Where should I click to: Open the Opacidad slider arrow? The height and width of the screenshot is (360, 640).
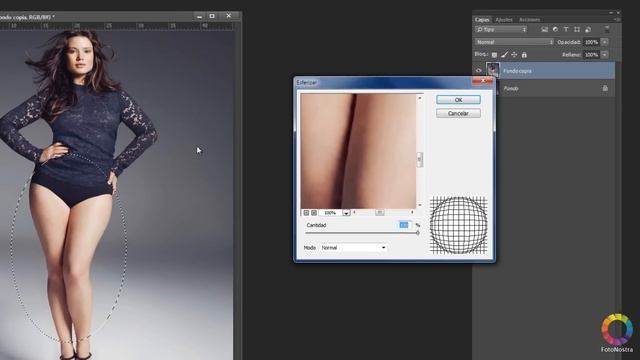[604, 42]
